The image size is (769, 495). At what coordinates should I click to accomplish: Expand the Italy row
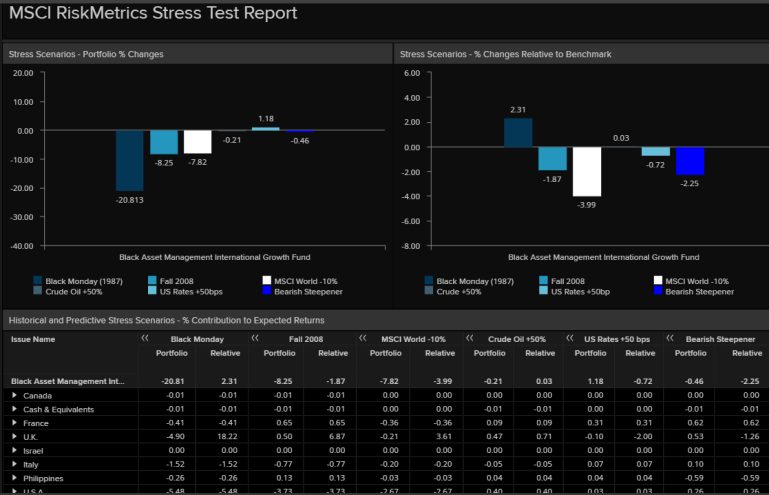[x=14, y=464]
